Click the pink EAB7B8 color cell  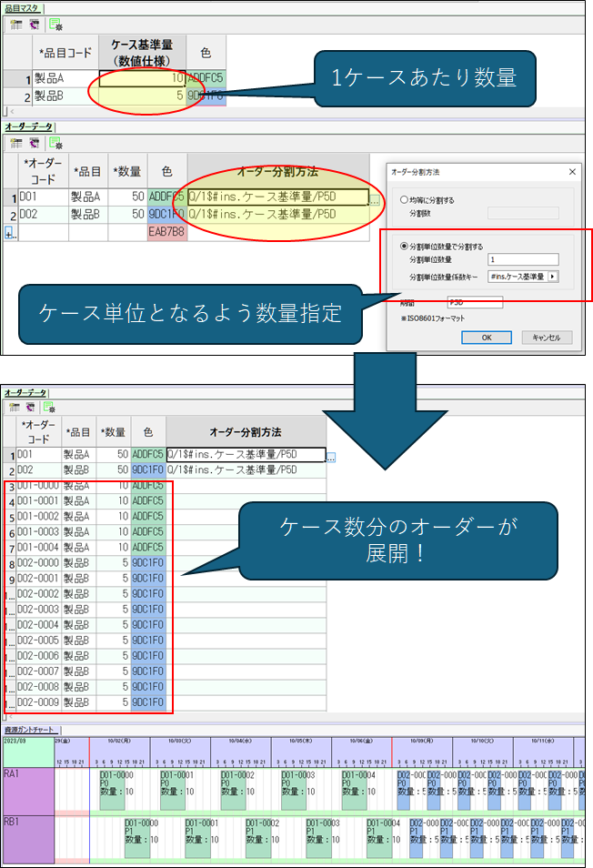(x=166, y=232)
